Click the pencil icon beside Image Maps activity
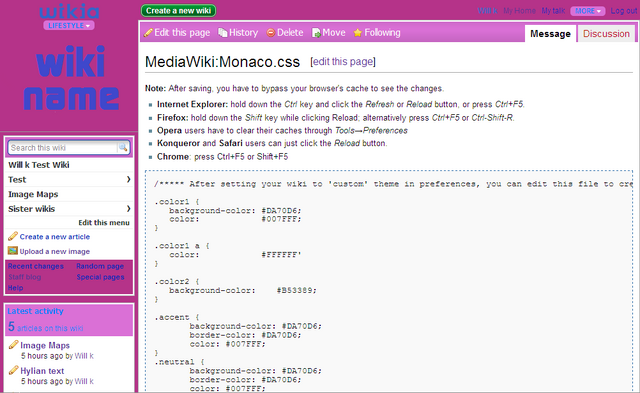This screenshot has width=640, height=393. (13, 345)
